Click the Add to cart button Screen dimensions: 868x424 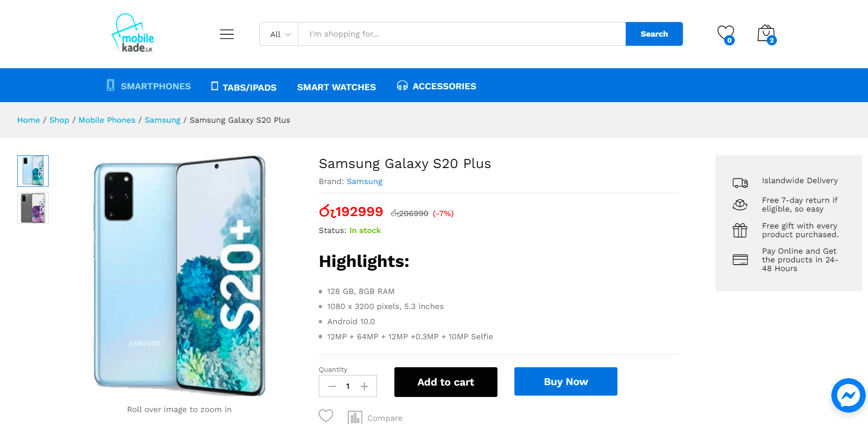click(x=446, y=382)
